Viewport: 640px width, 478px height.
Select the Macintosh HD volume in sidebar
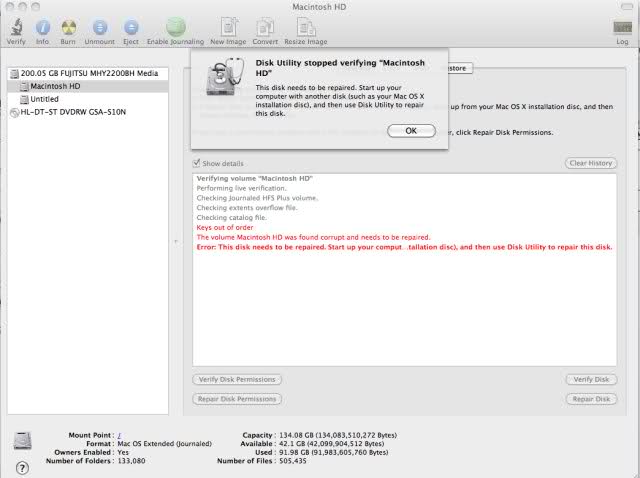click(x=89, y=86)
